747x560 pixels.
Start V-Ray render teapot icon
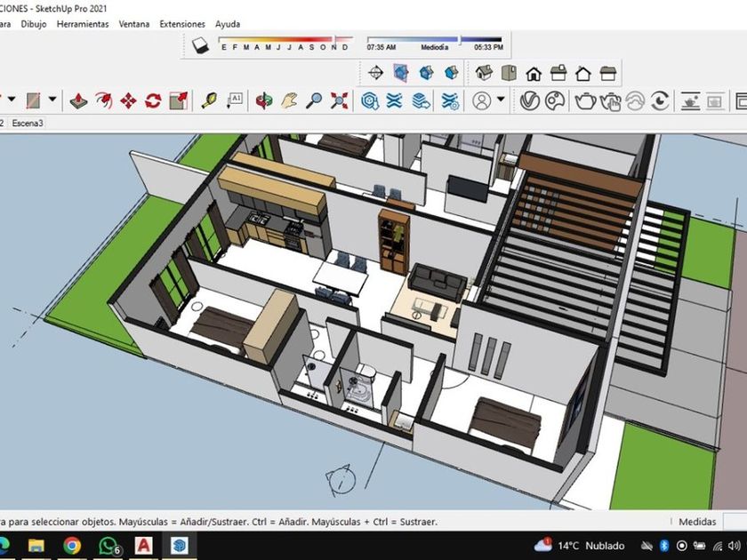(584, 100)
